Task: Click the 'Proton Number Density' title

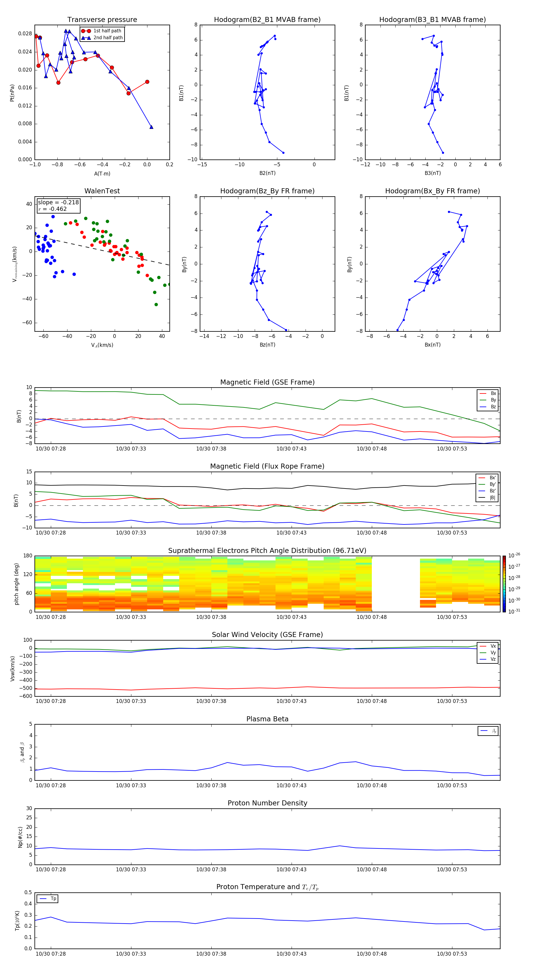Action: pos(267,803)
